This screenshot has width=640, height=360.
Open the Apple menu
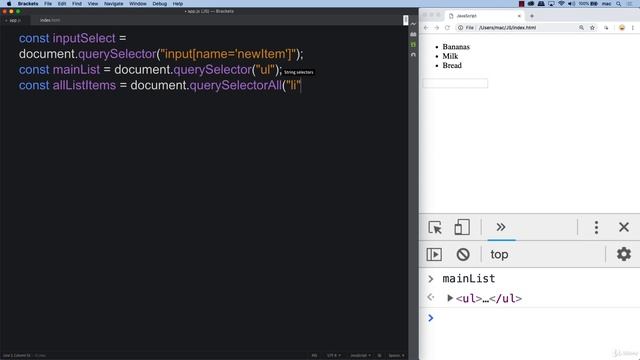click(9, 4)
